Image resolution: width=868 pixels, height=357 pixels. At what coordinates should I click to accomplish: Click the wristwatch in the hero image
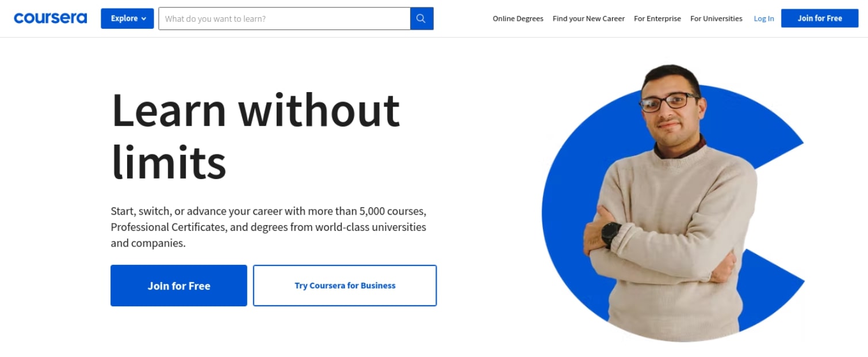coord(611,234)
